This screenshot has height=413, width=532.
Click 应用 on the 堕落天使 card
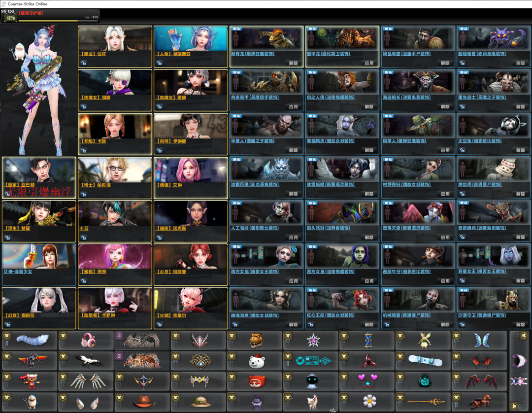point(445,238)
